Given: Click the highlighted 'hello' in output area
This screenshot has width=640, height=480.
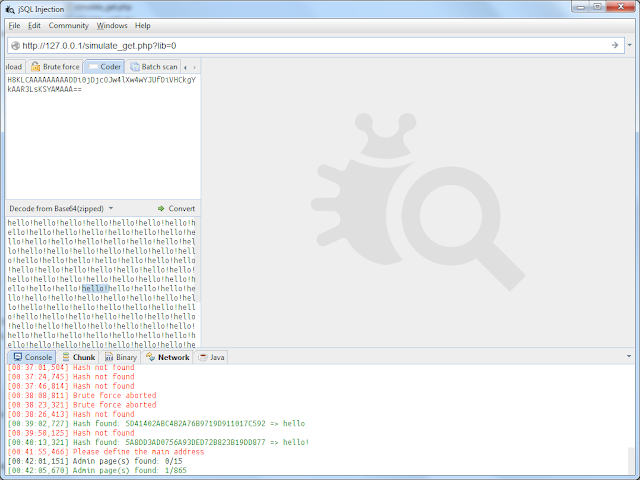Looking at the screenshot, I should [95, 289].
